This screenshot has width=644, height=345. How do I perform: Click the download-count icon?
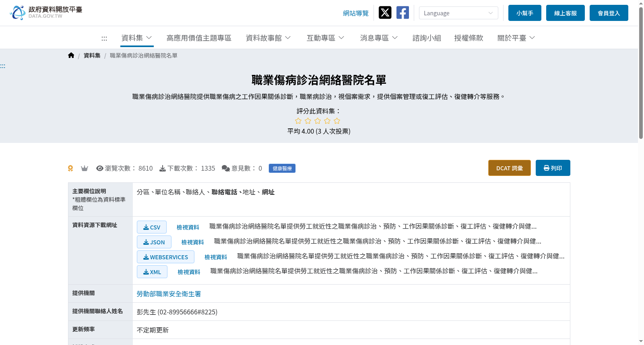(x=163, y=168)
